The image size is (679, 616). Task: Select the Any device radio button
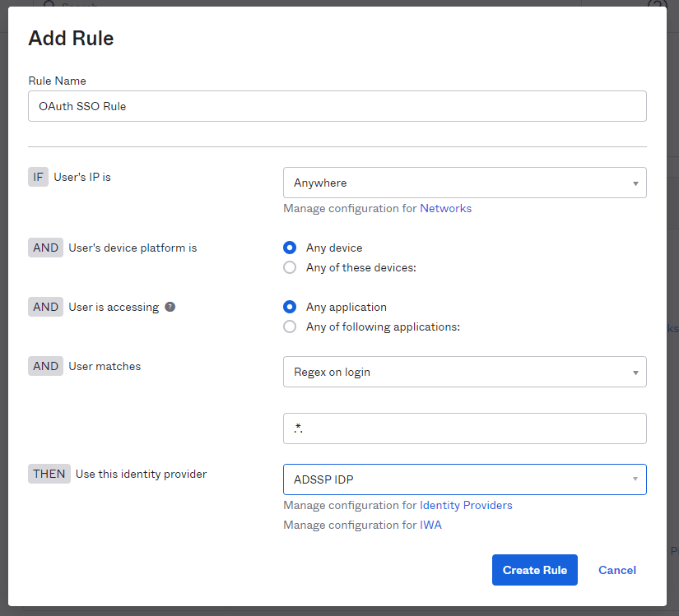tap(289, 248)
